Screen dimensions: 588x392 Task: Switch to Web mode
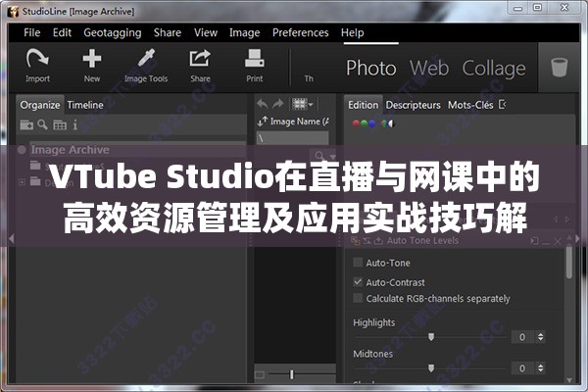429,68
